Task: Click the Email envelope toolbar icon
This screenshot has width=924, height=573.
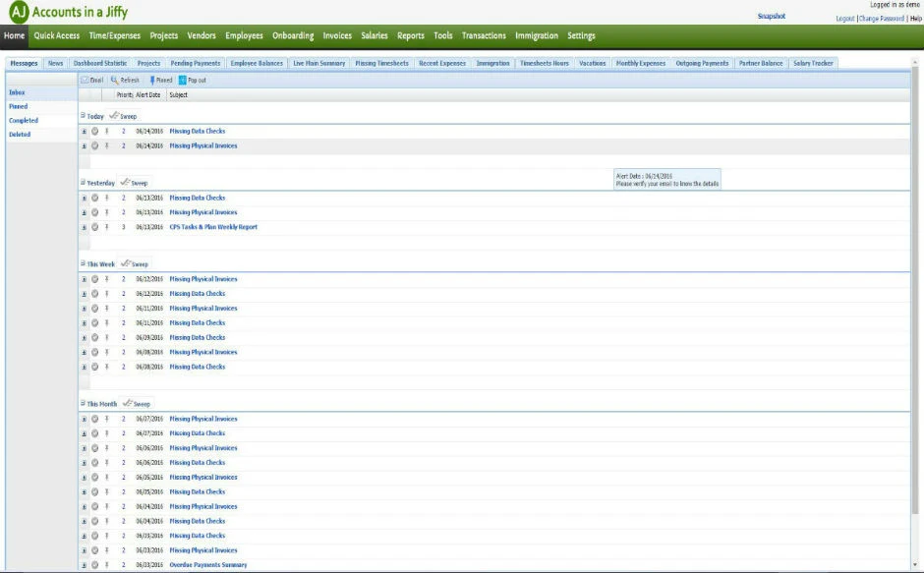Action: tap(85, 81)
